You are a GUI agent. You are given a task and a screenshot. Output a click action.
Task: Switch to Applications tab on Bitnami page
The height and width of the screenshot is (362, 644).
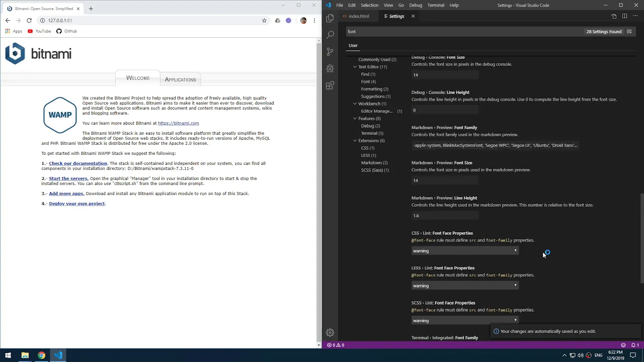click(180, 79)
